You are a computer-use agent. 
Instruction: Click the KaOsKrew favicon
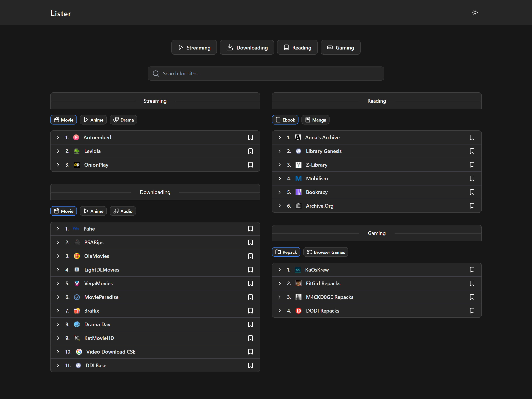(298, 270)
